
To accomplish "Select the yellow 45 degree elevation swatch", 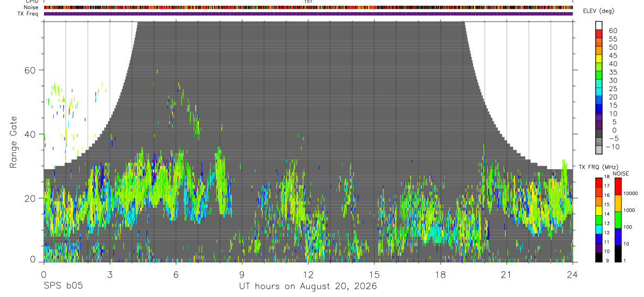I will [x=599, y=58].
